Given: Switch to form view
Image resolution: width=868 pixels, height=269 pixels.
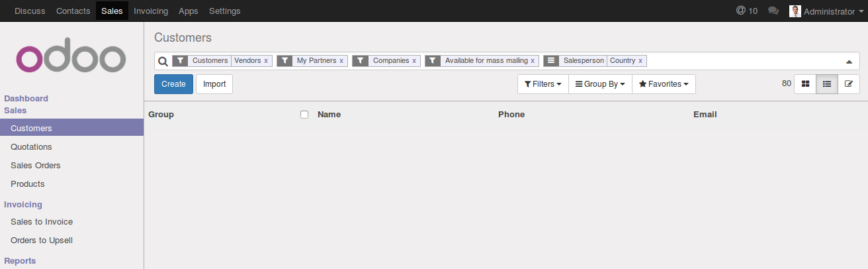Looking at the screenshot, I should click(x=849, y=84).
